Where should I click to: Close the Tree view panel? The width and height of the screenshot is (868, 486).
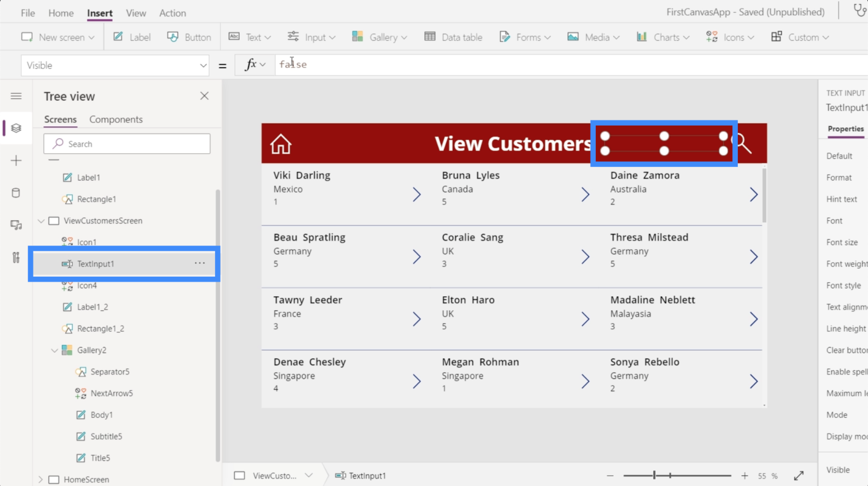tap(205, 96)
